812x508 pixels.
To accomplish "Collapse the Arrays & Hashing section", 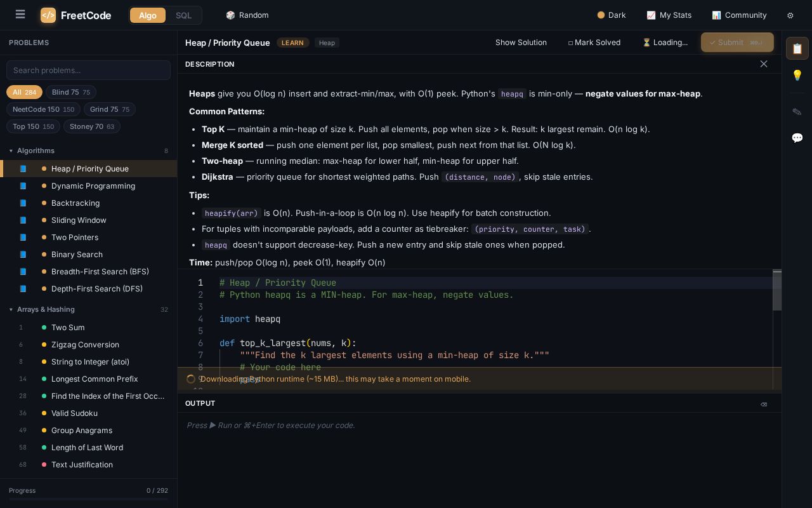I will [88, 310].
